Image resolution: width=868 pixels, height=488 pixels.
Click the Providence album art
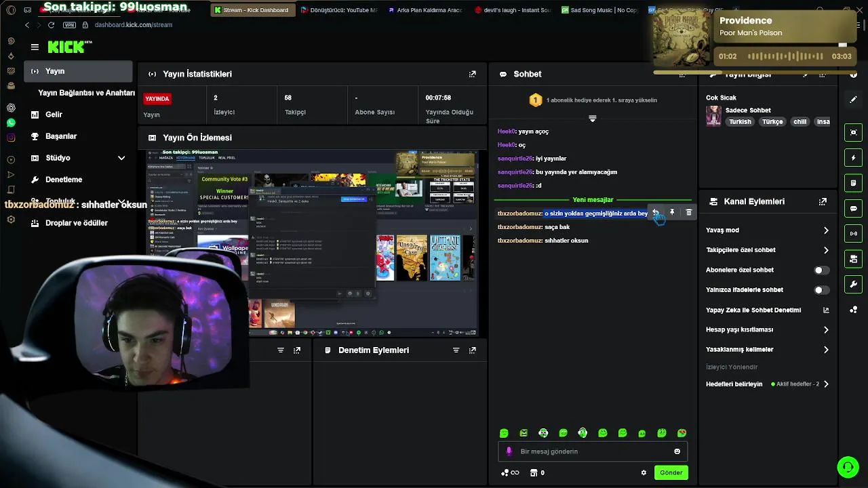pyautogui.click(x=682, y=39)
